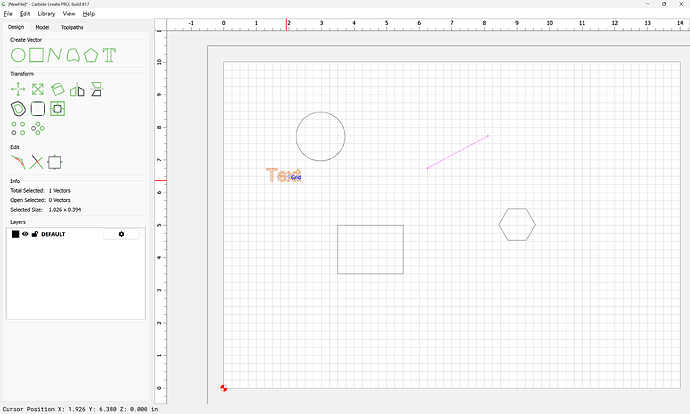Toggle visibility eye of DEFAULT layer

click(25, 234)
